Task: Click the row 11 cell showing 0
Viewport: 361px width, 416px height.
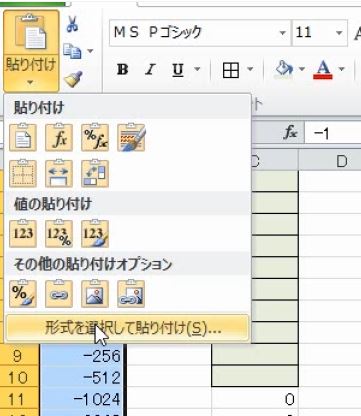Action: coord(255,399)
